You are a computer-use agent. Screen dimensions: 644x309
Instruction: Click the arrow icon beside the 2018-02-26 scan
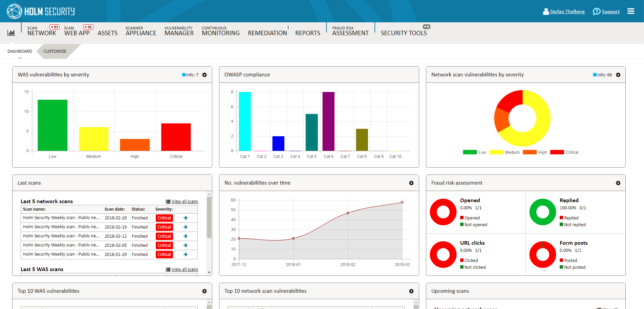point(185,218)
